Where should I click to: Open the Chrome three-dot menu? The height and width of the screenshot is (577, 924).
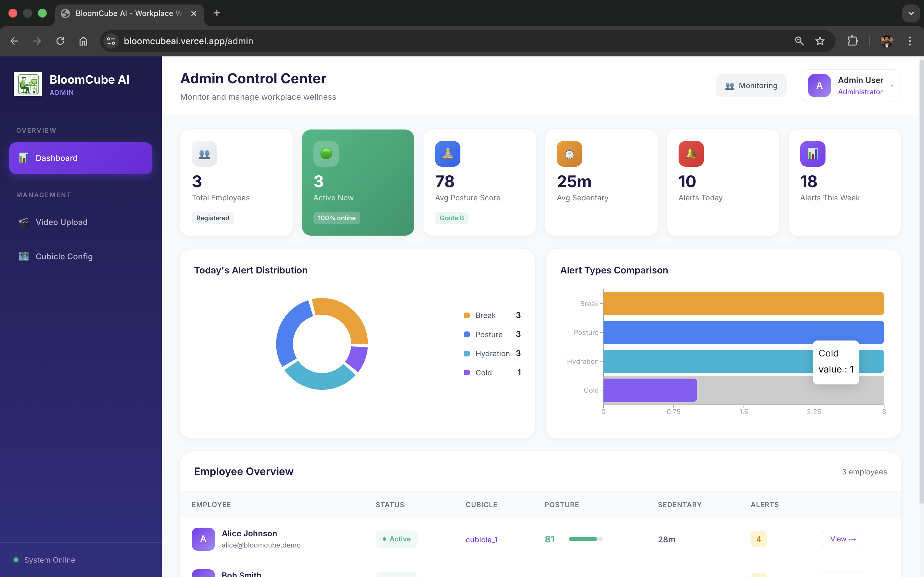point(910,41)
